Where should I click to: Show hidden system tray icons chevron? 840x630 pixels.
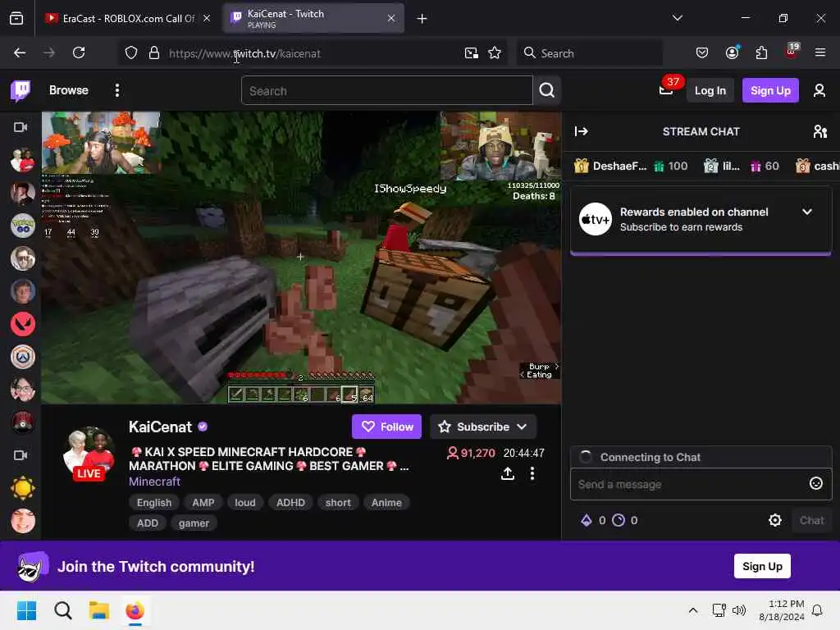click(692, 610)
